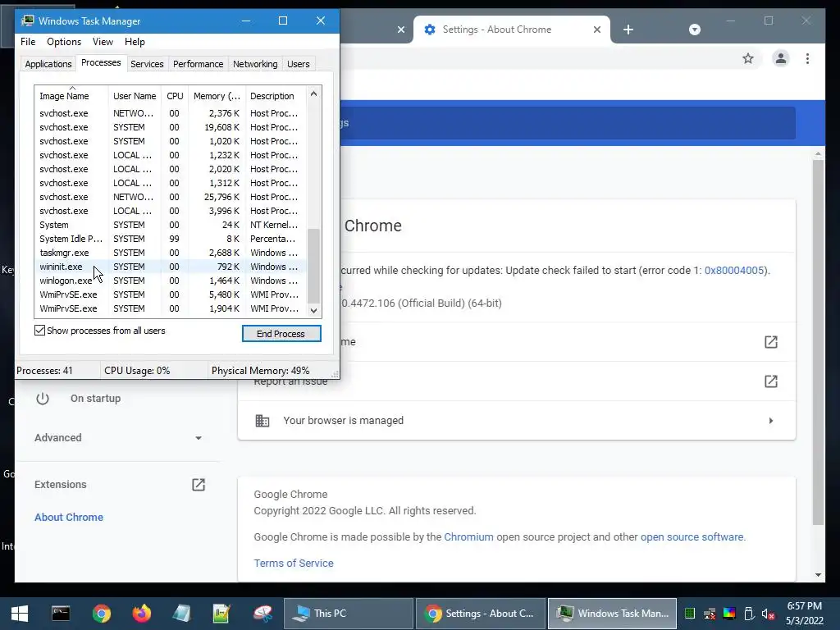The width and height of the screenshot is (840, 630).
Task: Click the Chrome settings page scrollbar thumb
Action: pyautogui.click(x=818, y=342)
